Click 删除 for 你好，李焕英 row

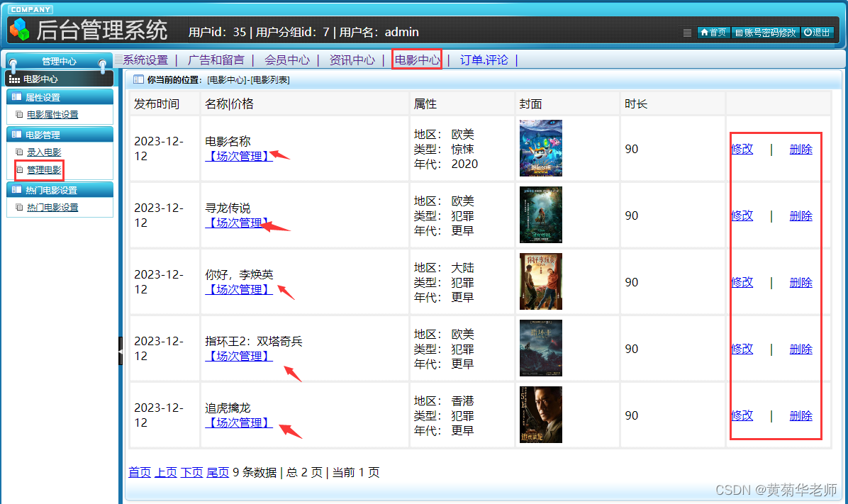[801, 282]
